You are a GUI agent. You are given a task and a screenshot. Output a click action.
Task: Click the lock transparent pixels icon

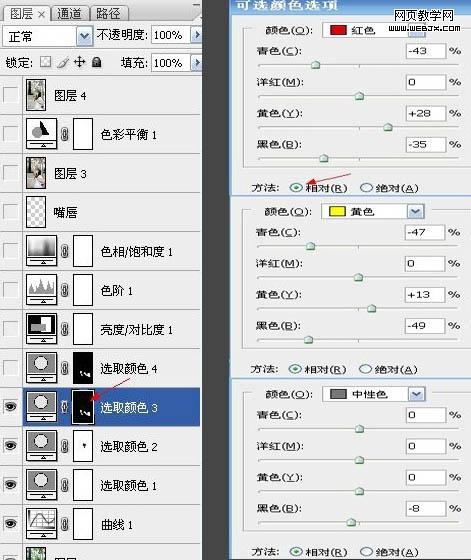coord(45,62)
